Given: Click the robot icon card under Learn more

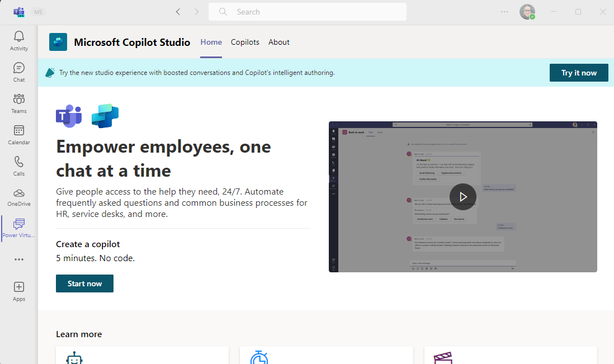Looking at the screenshot, I should coord(142,356).
